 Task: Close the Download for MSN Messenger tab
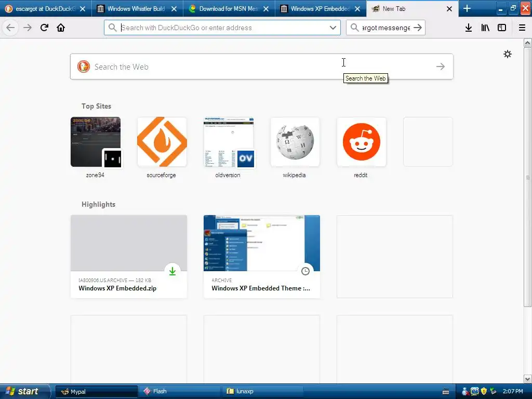(266, 9)
